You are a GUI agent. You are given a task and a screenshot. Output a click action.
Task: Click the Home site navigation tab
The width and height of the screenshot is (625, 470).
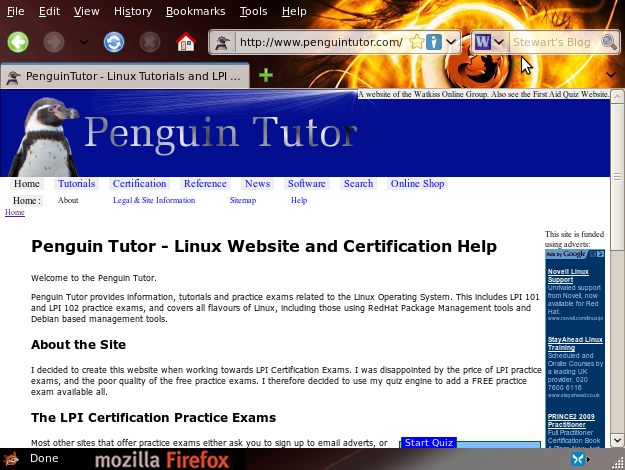tap(27, 184)
